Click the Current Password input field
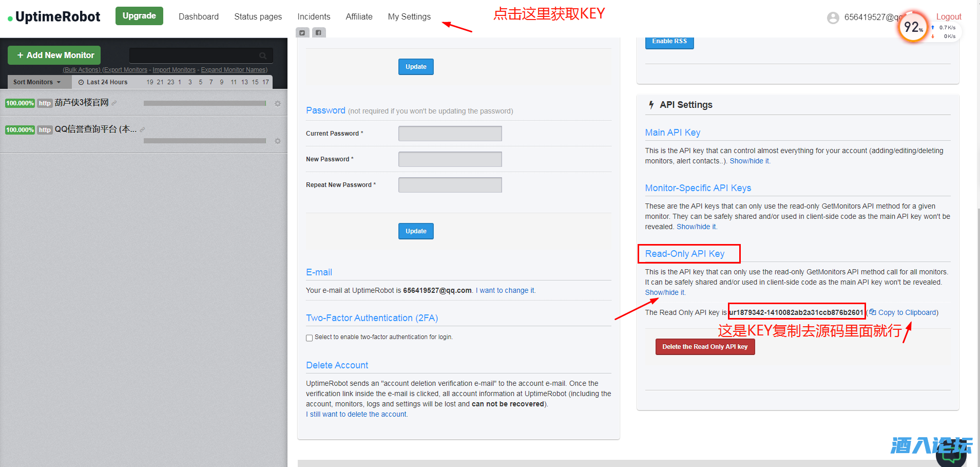Screen dimensions: 980x467 click(x=450, y=134)
